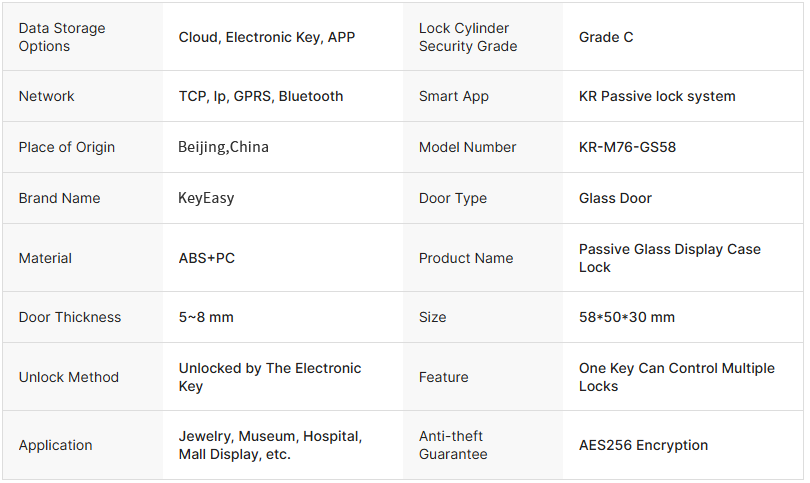Click the Beijing,China origin value
The image size is (810, 483).
point(223,147)
